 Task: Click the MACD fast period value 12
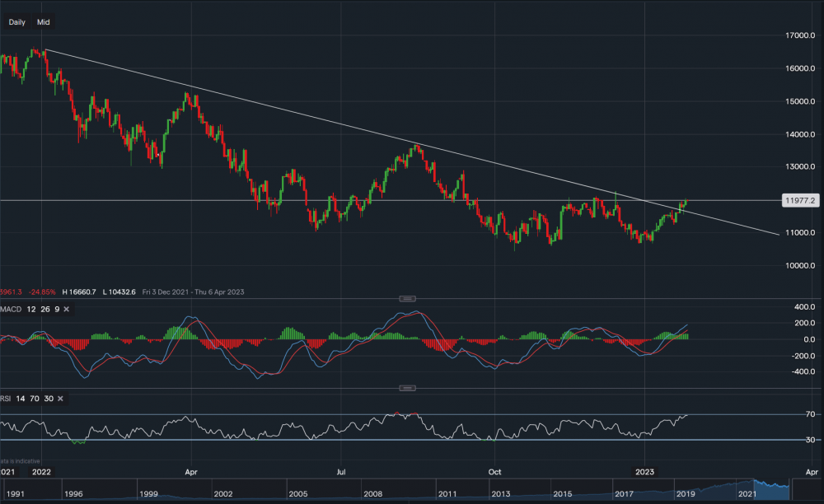click(30, 309)
